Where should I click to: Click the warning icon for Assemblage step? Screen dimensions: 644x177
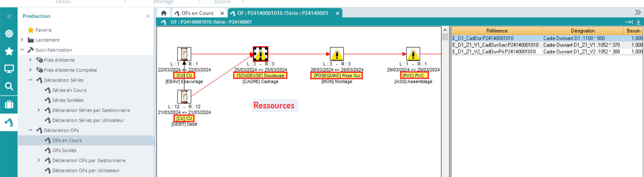tap(413, 54)
